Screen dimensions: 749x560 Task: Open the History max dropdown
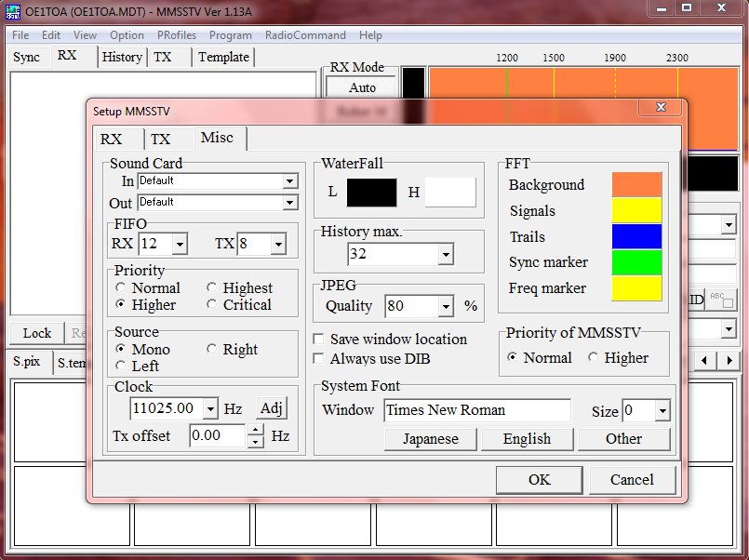point(445,254)
